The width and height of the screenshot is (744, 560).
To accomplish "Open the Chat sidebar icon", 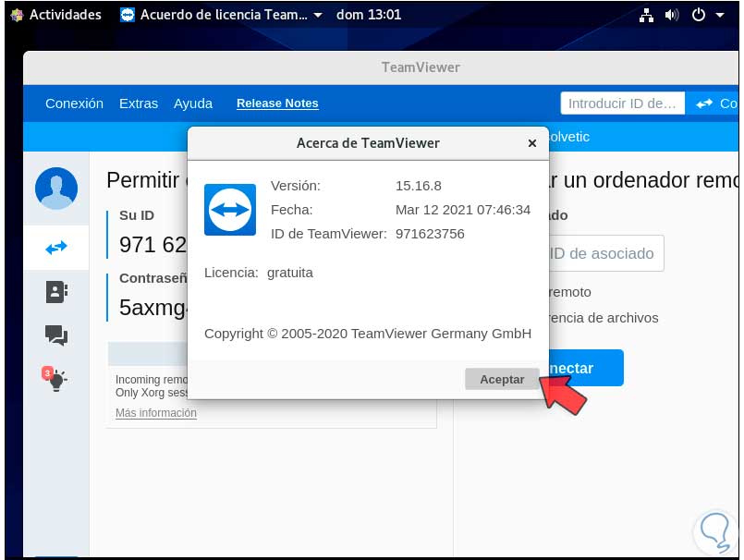I will [56, 335].
